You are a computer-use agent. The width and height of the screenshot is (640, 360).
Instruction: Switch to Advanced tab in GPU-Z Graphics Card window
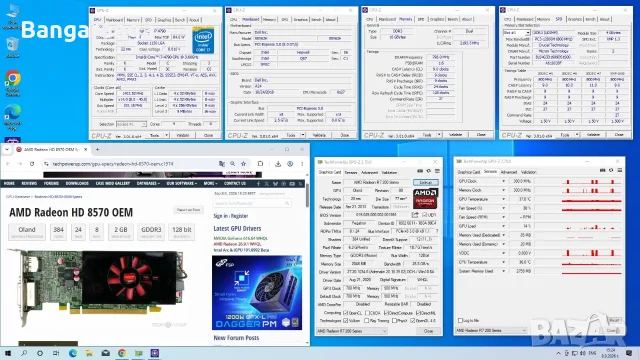(x=369, y=173)
